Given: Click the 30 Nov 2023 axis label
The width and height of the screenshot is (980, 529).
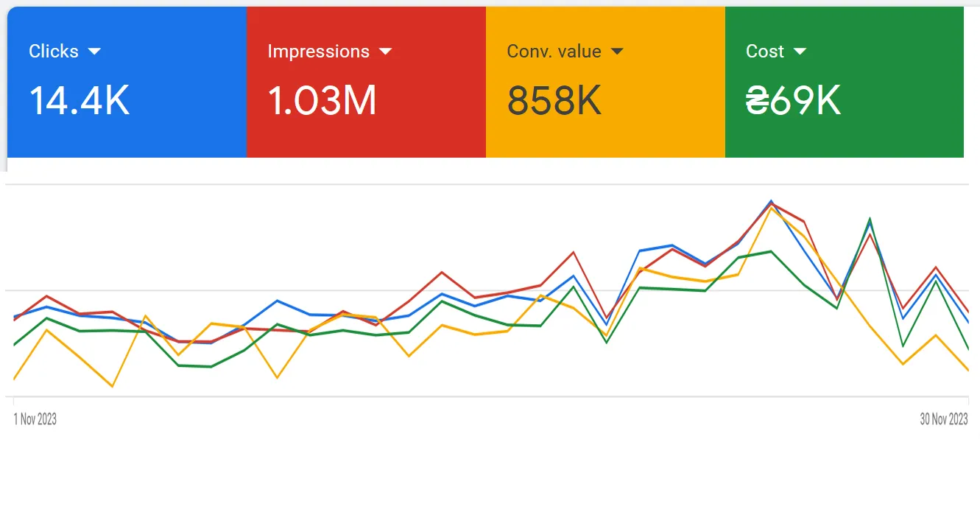Looking at the screenshot, I should pos(943,419).
